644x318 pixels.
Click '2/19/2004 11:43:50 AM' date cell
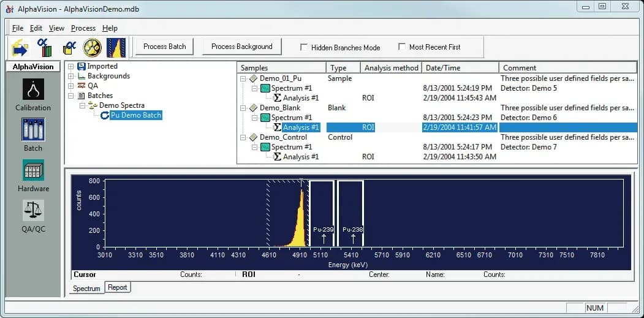point(460,157)
